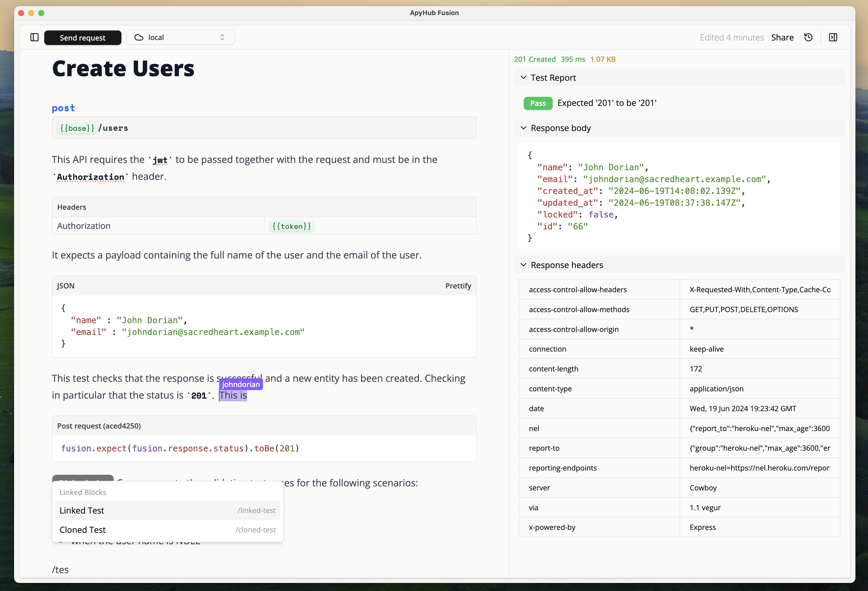Click the reporting-endpoints header name
868x591 pixels.
(562, 468)
